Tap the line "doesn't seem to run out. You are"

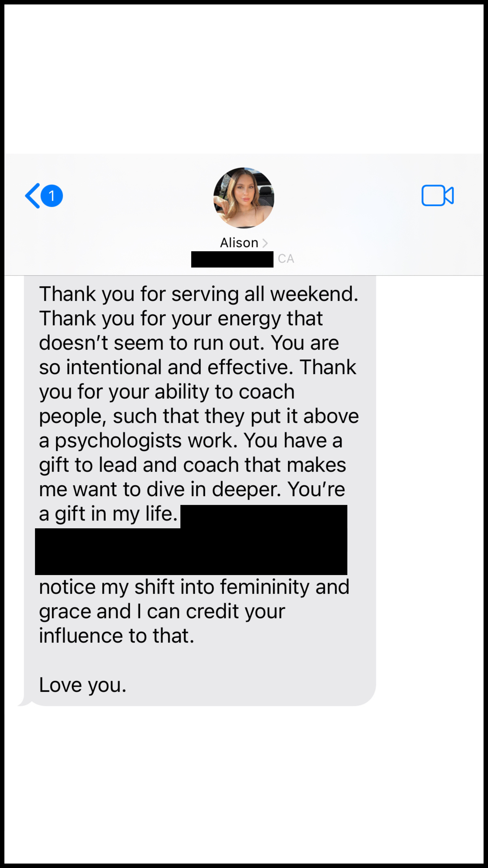pyautogui.click(x=189, y=343)
